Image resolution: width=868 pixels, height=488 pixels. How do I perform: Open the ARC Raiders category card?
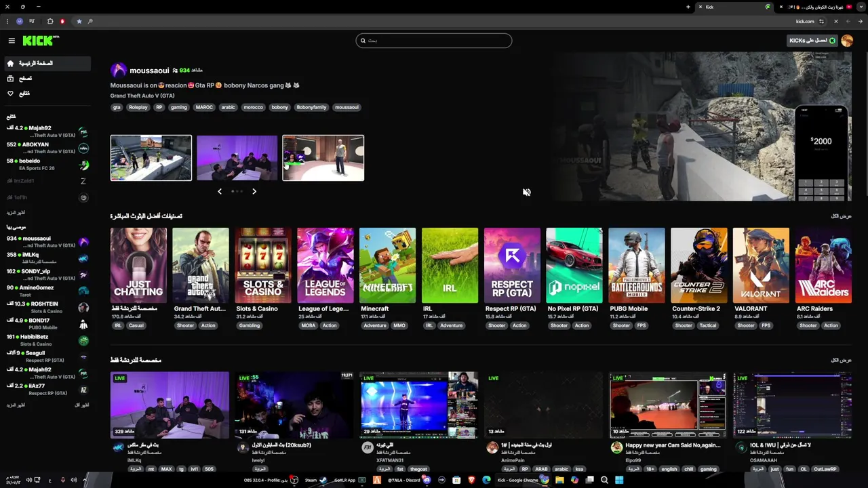point(823,265)
